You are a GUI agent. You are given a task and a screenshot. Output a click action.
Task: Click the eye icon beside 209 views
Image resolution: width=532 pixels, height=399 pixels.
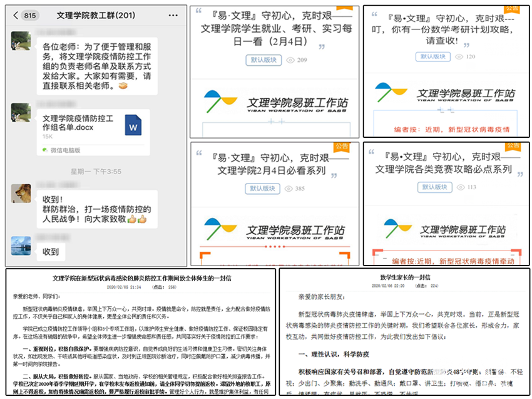tap(290, 60)
